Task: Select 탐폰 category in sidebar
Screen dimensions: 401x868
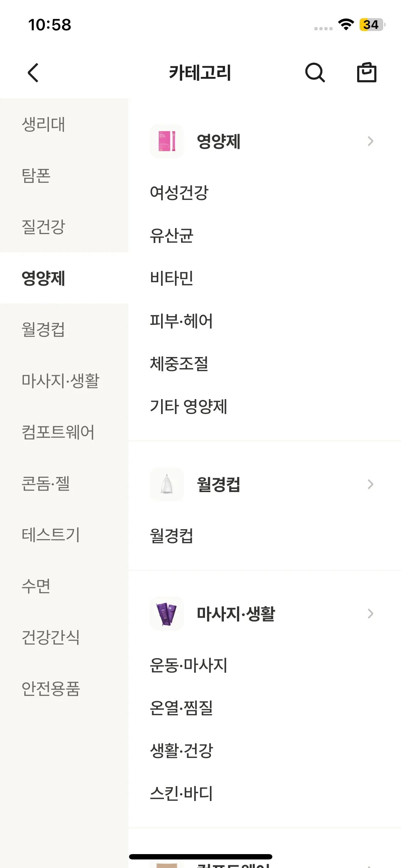Action: [x=36, y=176]
